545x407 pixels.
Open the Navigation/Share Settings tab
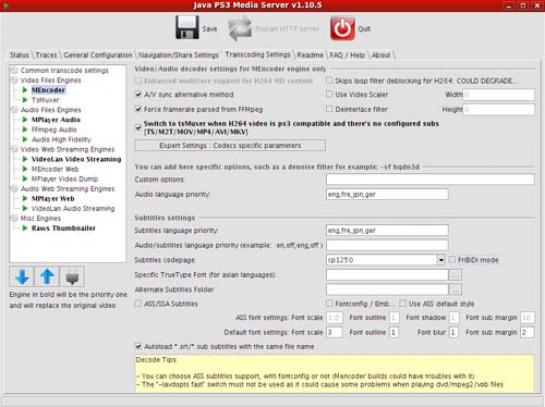(179, 55)
